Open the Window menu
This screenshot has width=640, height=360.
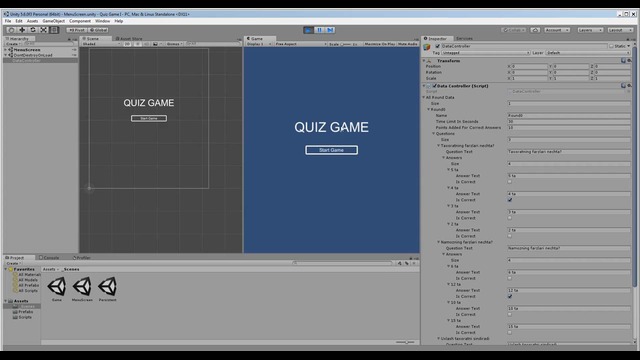[102, 21]
